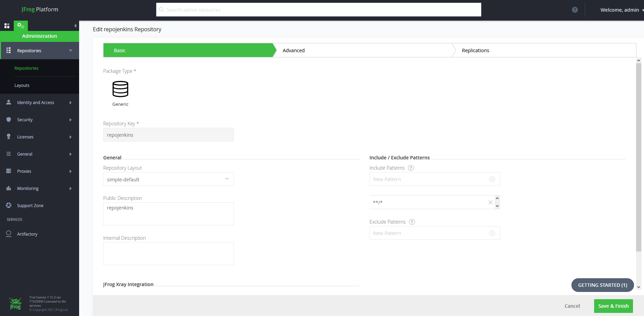The width and height of the screenshot is (644, 316).
Task: Add Include pattern with plus icon
Action: 492,179
